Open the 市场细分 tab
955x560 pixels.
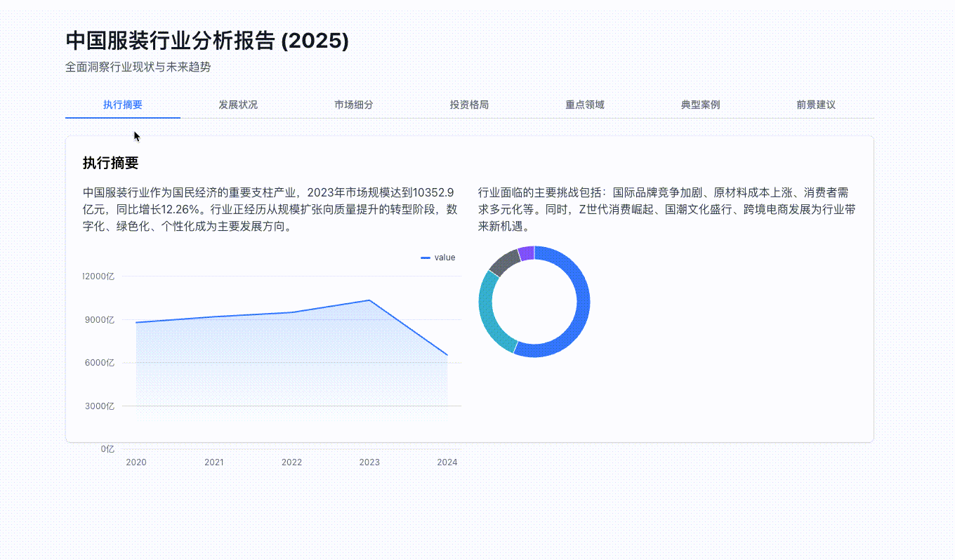click(x=353, y=105)
